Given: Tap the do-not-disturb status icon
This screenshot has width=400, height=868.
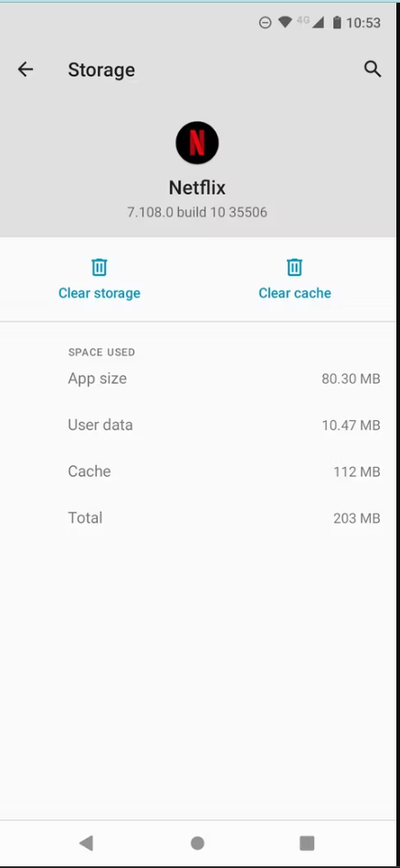Looking at the screenshot, I should pyautogui.click(x=265, y=22).
